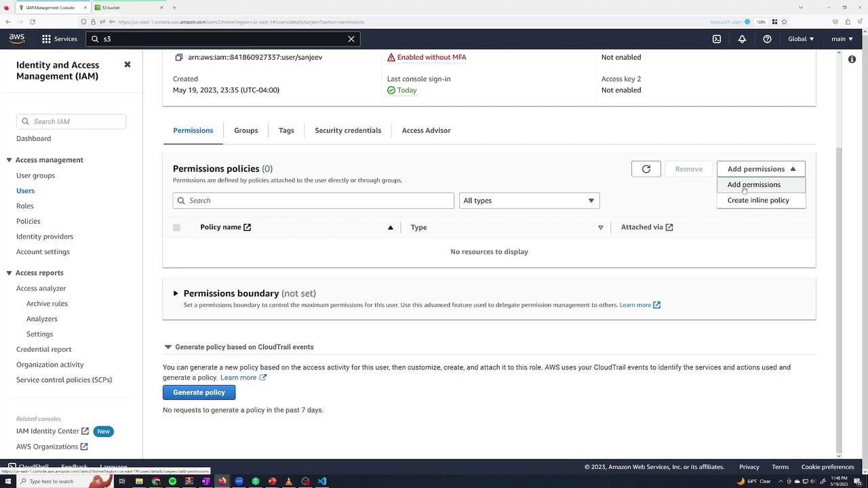This screenshot has height=488, width=868.
Task: Open Credential report in the sidebar
Action: (x=43, y=349)
